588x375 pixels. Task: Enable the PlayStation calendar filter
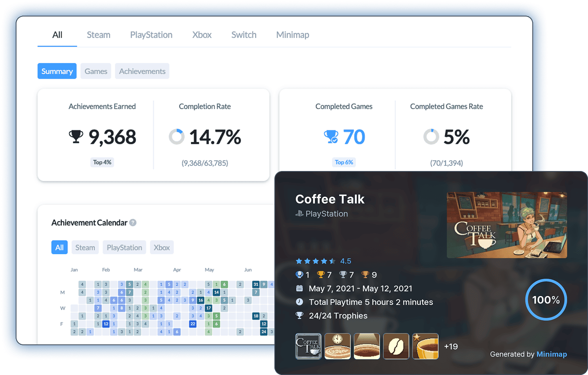(x=124, y=248)
